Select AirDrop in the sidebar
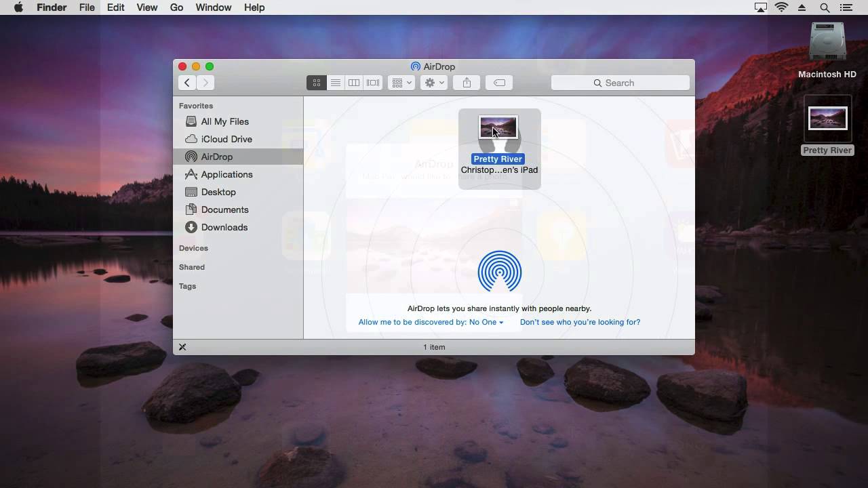Viewport: 868px width, 488px height. 237,157
